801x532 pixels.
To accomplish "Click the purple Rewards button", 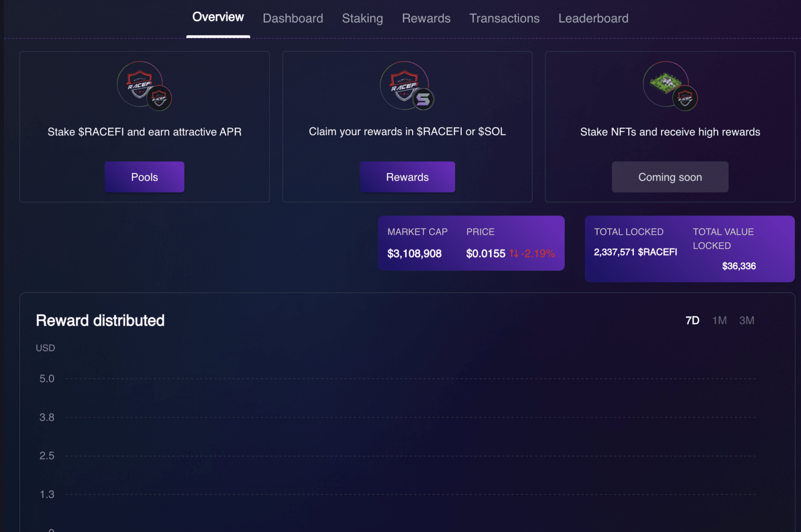I will [x=407, y=177].
